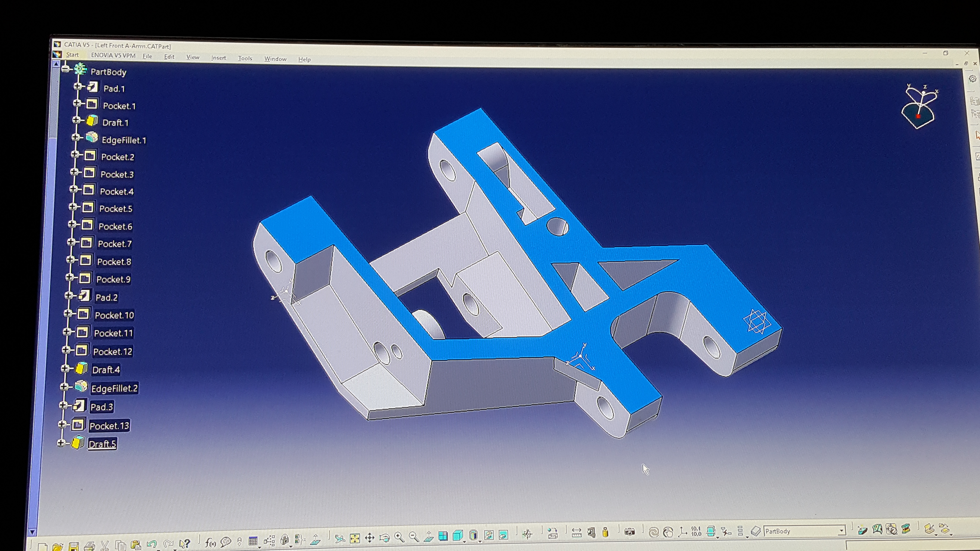The height and width of the screenshot is (551, 980).
Task: Click the Copy icon in toolbar
Action: [121, 545]
